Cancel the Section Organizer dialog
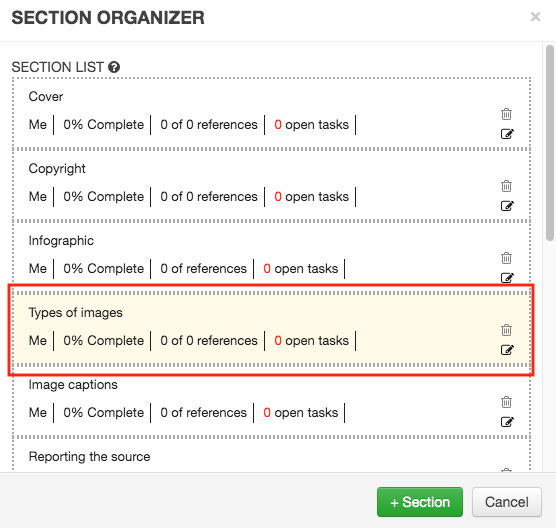Screen dimensions: 556x528 click(507, 502)
